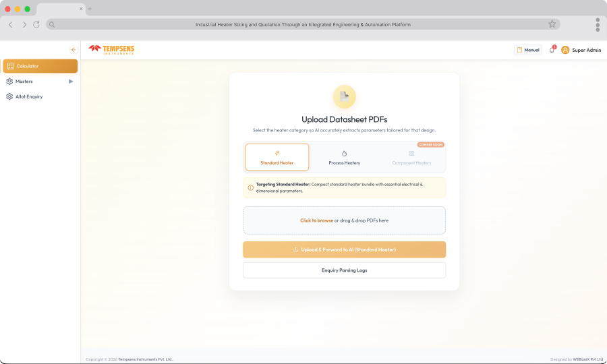Image resolution: width=607 pixels, height=364 pixels.
Task: Click to browse PDFs drop zone
Action: point(344,220)
